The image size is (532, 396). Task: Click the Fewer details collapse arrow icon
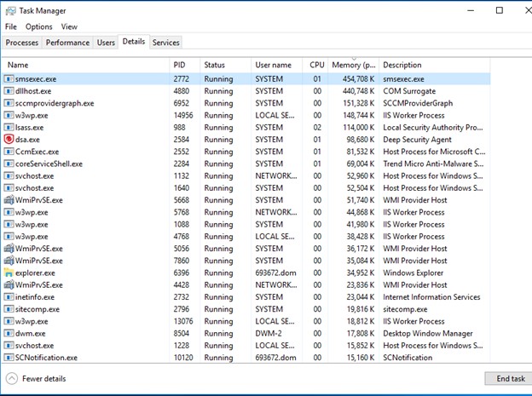12,379
